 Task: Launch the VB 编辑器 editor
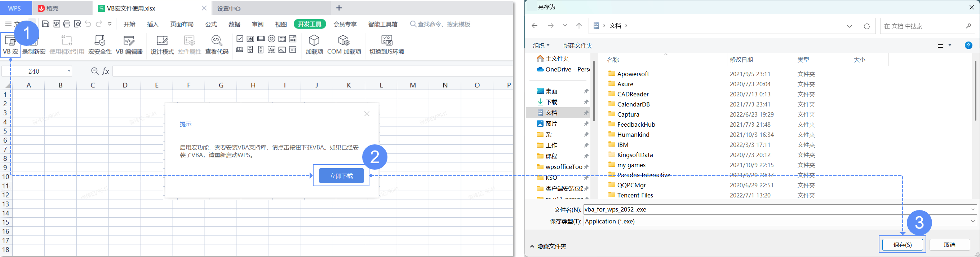pyautogui.click(x=129, y=45)
